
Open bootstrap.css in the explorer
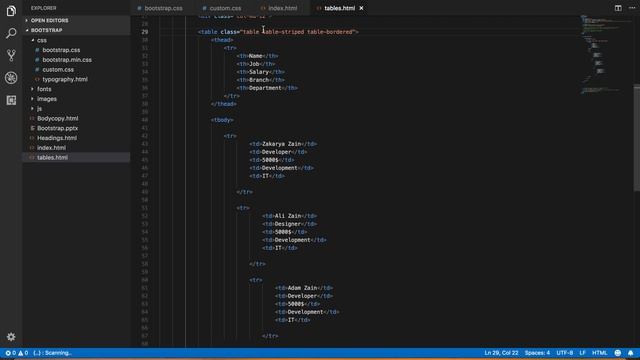click(x=61, y=50)
